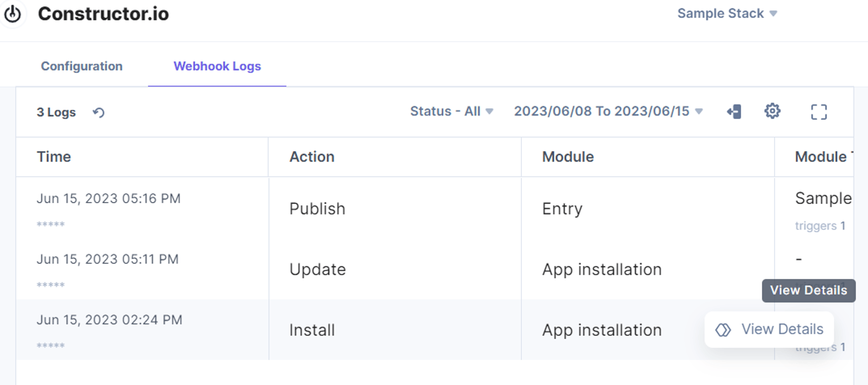This screenshot has height=385, width=868.
Task: Open the Status - All filter dropdown
Action: tap(452, 111)
